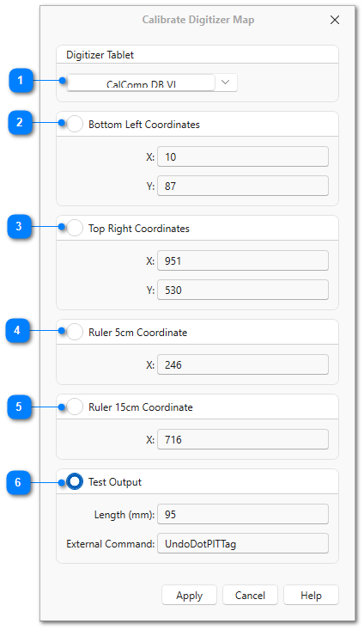Close the Calibrate Digitizer Map dialog
The width and height of the screenshot is (364, 630).
[335, 20]
